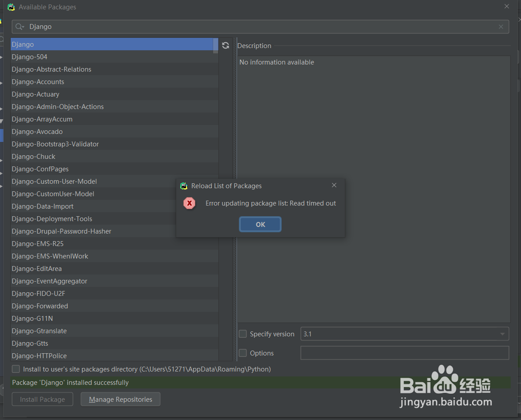Screen dimensions: 521x420
Task: Select Django-Data-Import package
Action: tap(93, 206)
